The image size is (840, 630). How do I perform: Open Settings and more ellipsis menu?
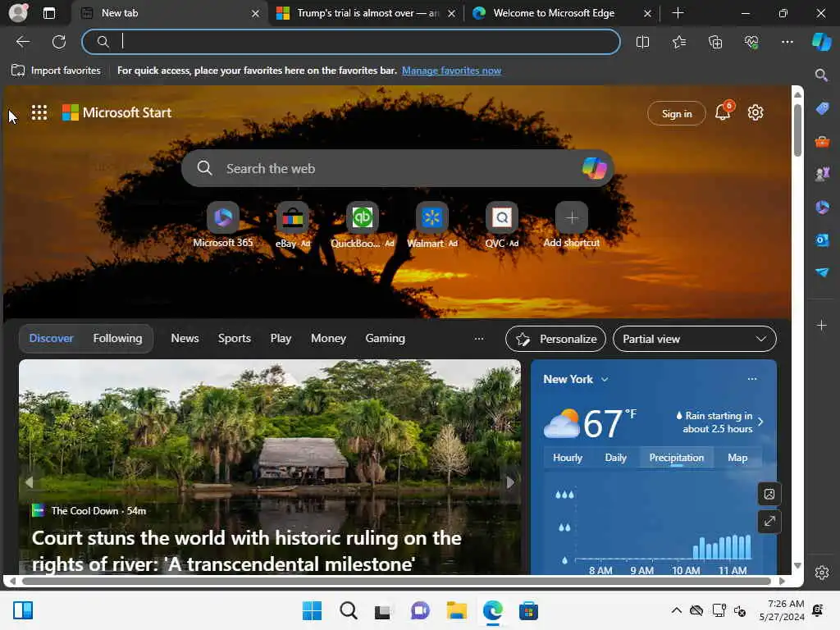coord(787,42)
